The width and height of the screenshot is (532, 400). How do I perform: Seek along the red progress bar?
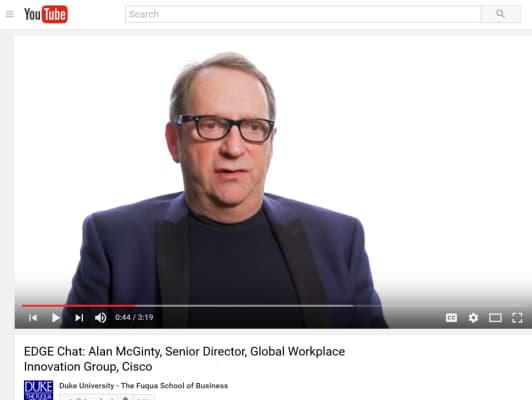pos(79,306)
